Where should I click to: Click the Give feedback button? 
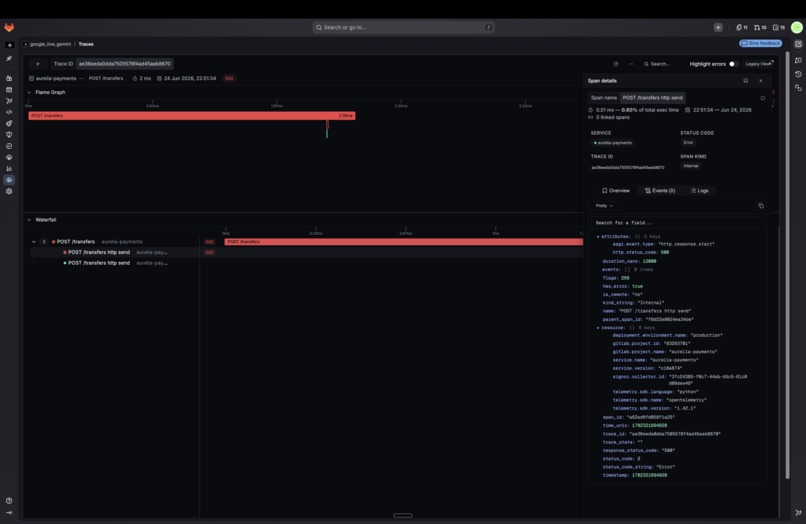(761, 44)
